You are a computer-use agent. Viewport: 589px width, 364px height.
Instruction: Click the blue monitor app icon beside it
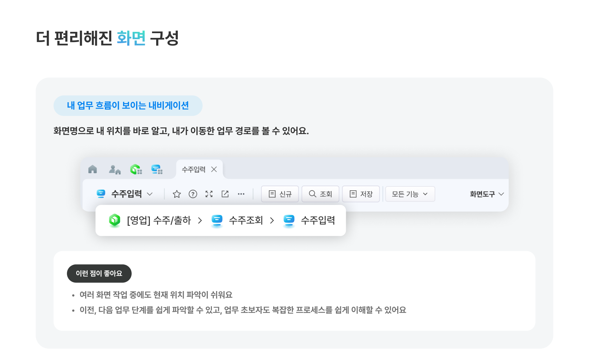(x=157, y=170)
